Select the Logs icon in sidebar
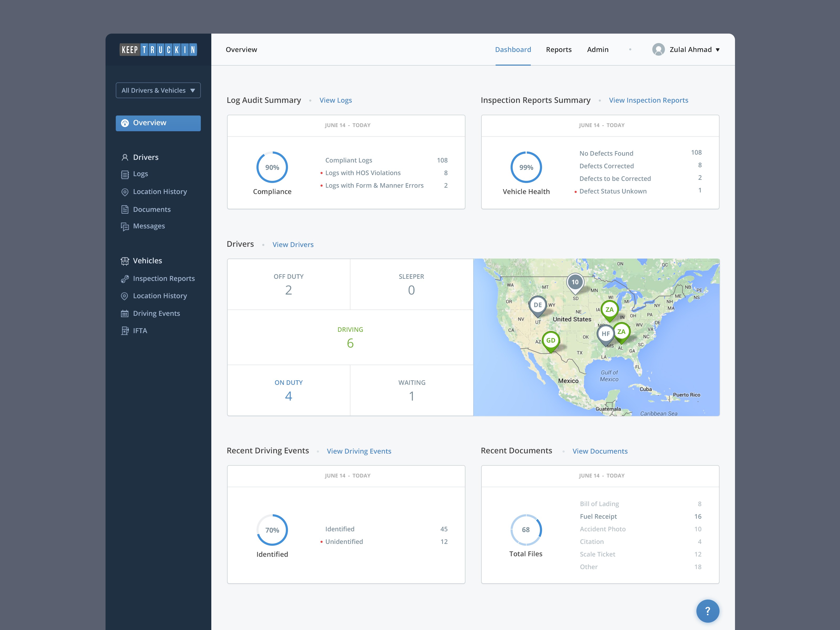This screenshot has width=840, height=630. 125,174
